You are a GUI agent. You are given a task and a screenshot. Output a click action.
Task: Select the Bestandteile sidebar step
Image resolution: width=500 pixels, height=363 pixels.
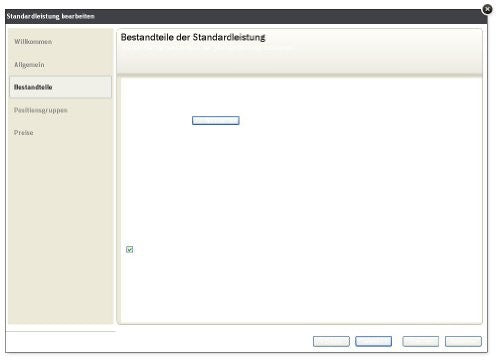click(61, 87)
